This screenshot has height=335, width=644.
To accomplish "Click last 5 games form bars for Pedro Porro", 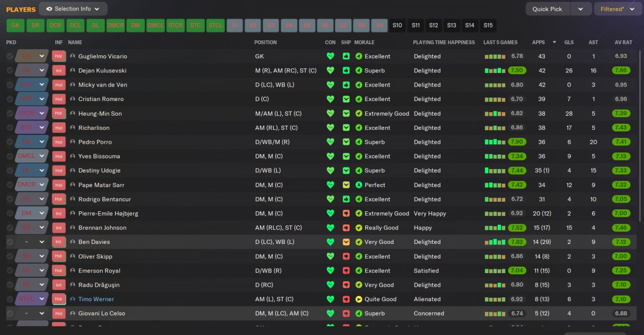I will click(495, 142).
